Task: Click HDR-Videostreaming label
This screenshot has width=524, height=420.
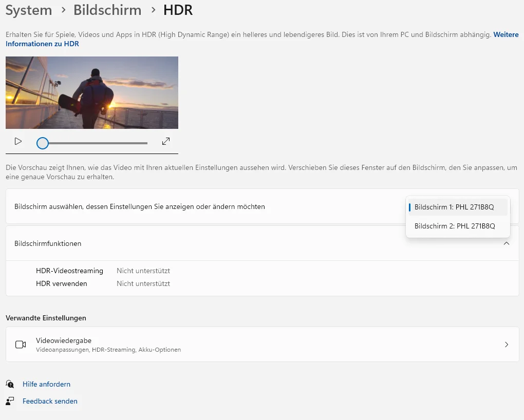Action: click(69, 271)
